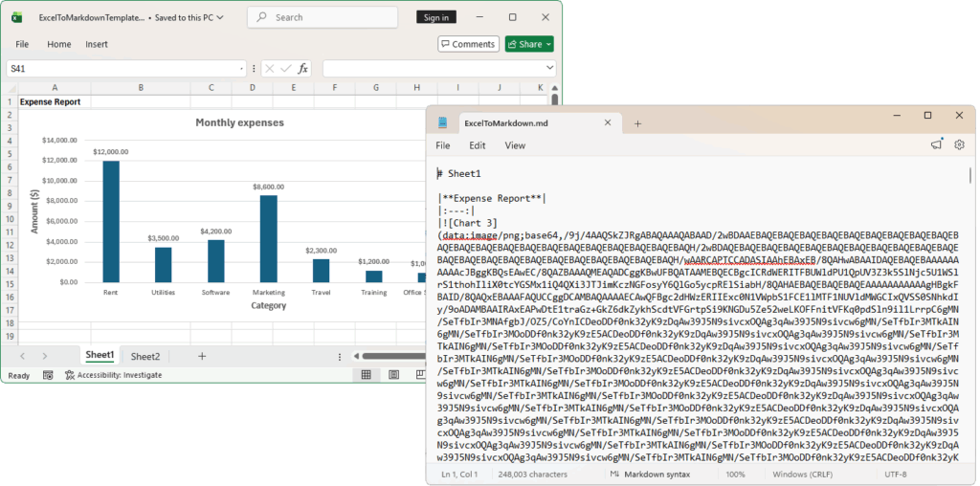
Task: Click the **Expense Report** line in Notepad
Action: click(x=492, y=199)
